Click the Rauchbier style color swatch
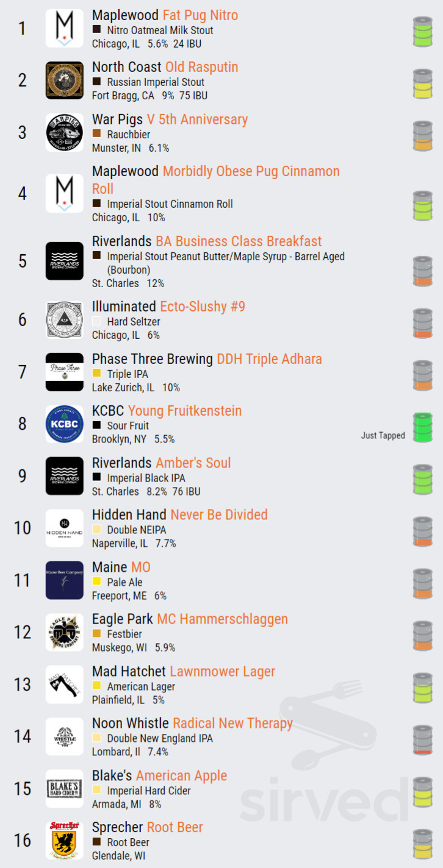 [x=96, y=133]
